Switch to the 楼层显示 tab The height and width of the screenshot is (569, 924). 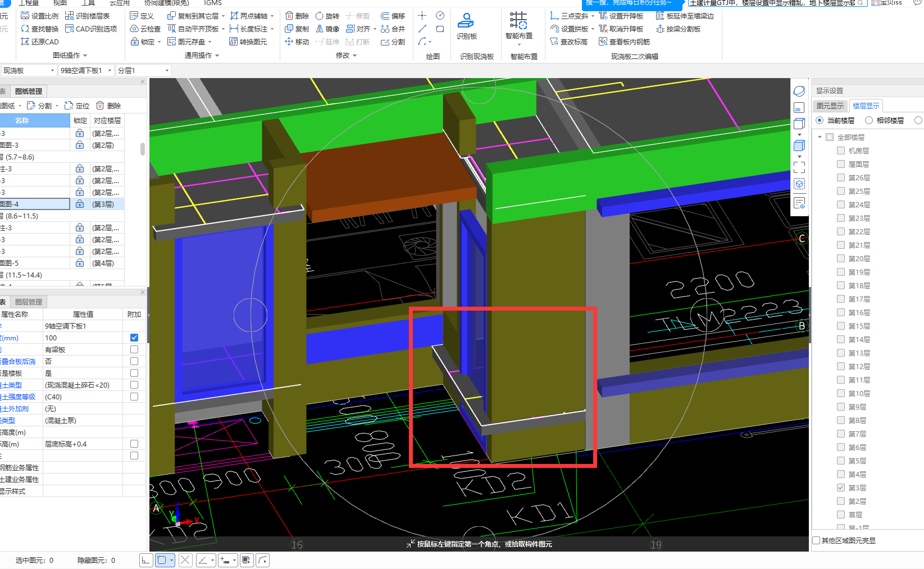tap(866, 106)
